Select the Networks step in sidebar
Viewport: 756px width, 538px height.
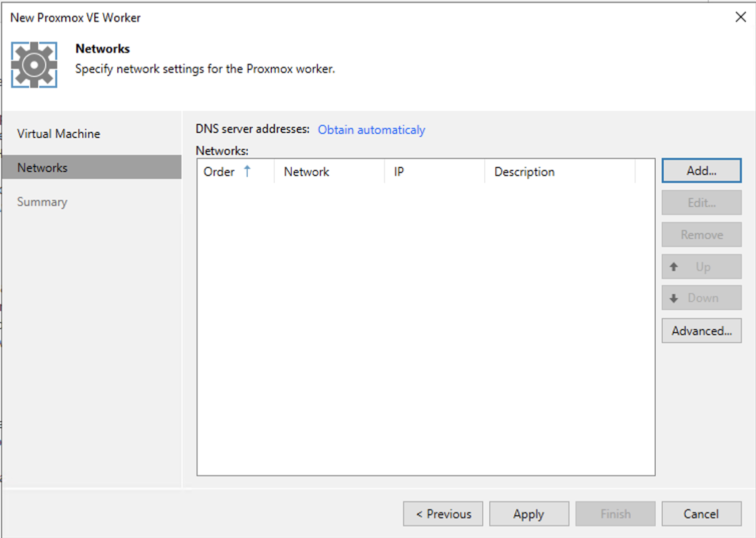click(x=43, y=168)
